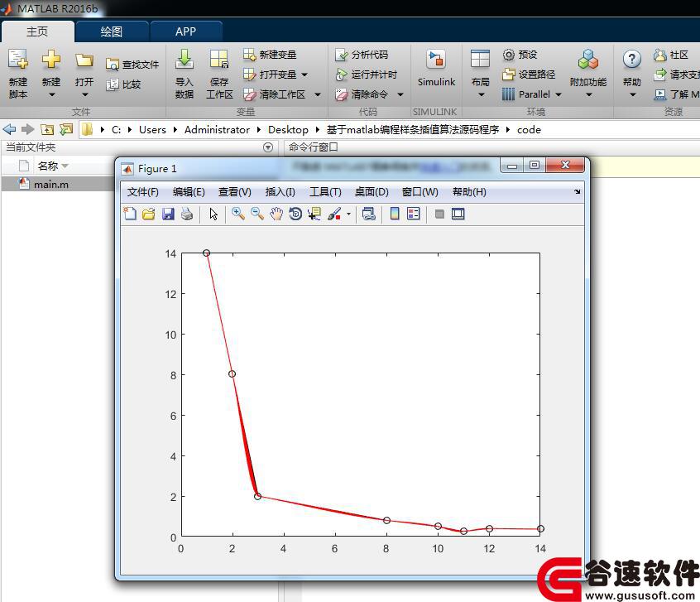The width and height of the screenshot is (700, 602).
Task: Import data using 导入数据
Action: [184, 74]
